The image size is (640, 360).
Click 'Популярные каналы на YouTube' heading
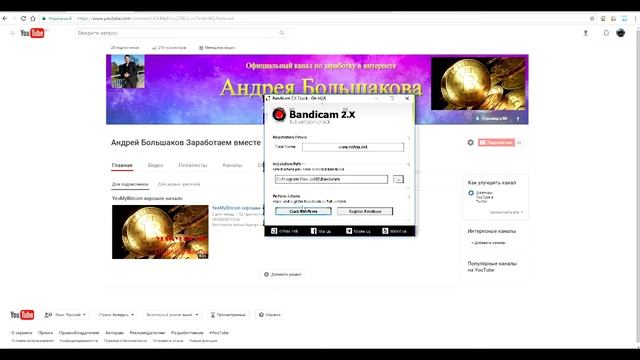(x=492, y=267)
